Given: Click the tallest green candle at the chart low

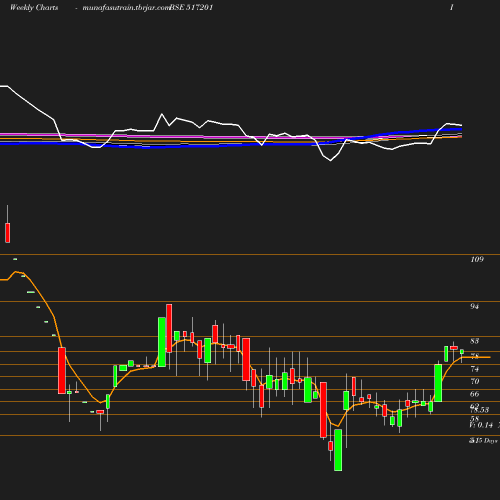Looking at the screenshot, I should 338,450.
